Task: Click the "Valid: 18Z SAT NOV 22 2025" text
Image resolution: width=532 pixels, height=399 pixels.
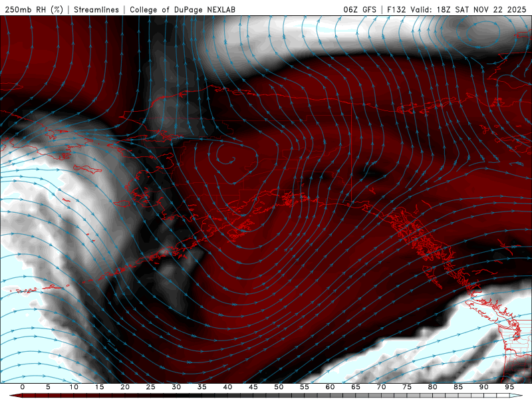Action: [x=468, y=9]
